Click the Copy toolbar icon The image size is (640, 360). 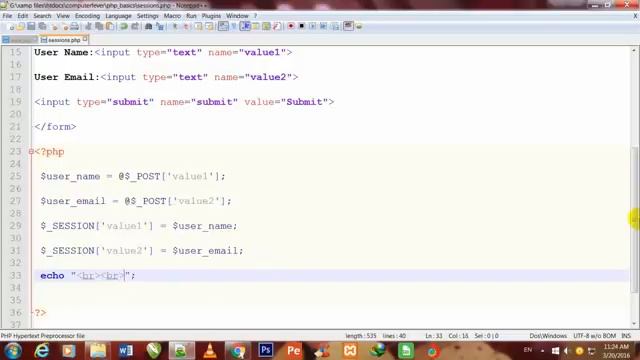click(99, 27)
